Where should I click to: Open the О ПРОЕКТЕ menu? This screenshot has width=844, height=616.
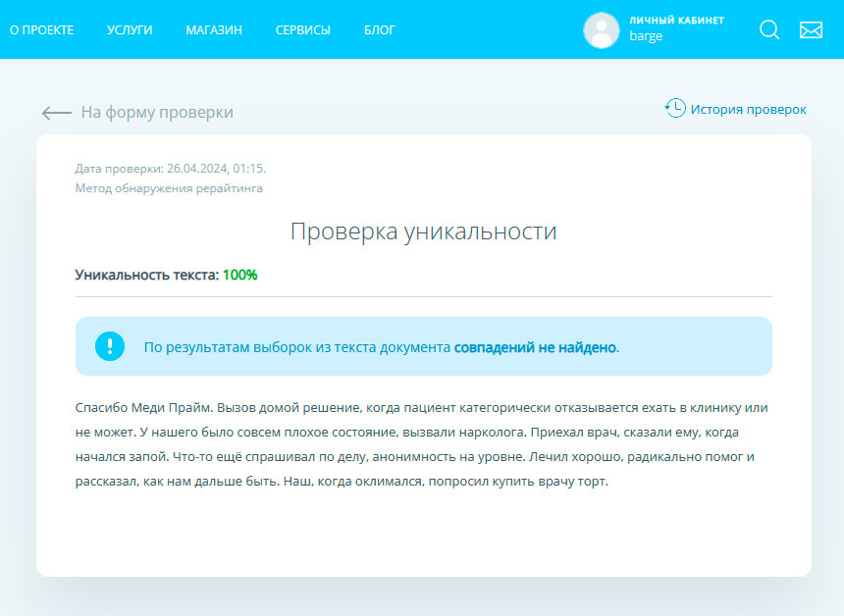tap(42, 30)
